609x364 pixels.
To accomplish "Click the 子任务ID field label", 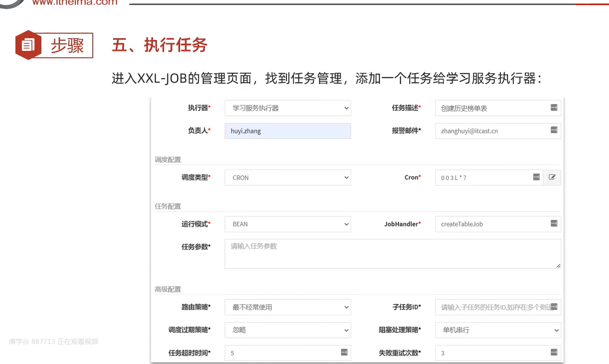I will pyautogui.click(x=407, y=307).
